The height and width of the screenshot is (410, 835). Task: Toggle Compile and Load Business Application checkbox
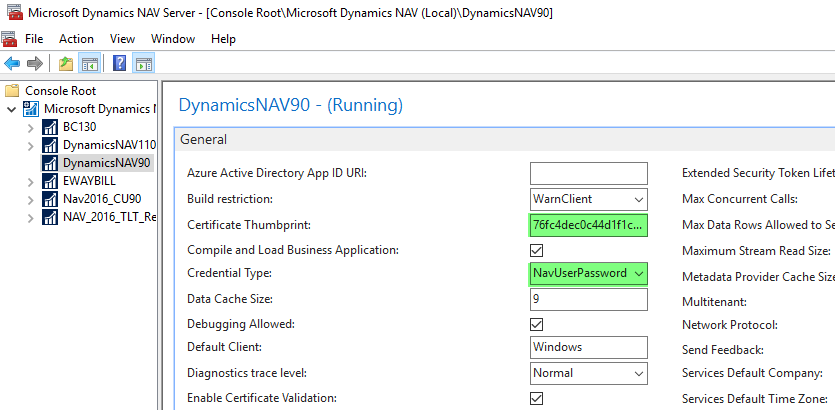pyautogui.click(x=537, y=250)
